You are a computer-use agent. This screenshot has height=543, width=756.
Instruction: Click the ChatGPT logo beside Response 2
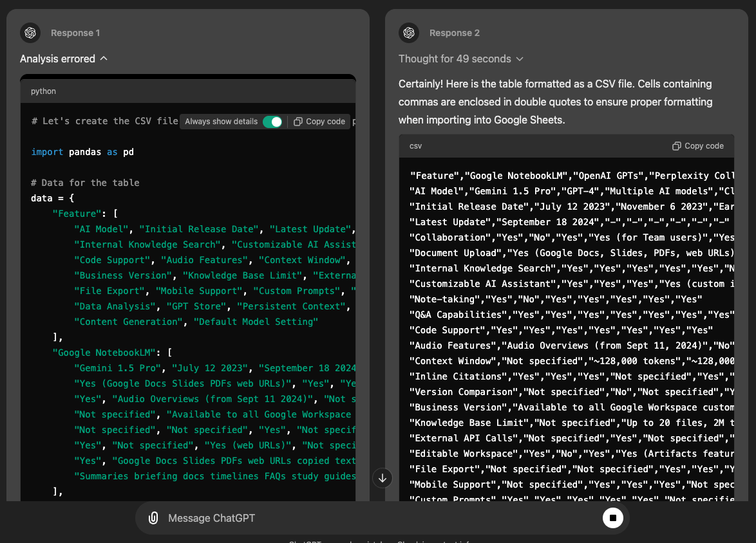(409, 33)
